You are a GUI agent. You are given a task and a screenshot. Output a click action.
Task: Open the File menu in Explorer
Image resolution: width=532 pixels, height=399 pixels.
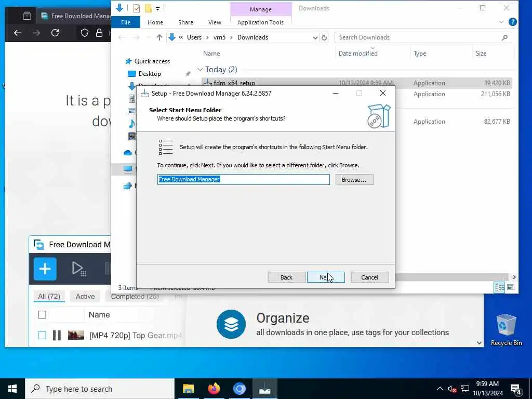pos(126,22)
